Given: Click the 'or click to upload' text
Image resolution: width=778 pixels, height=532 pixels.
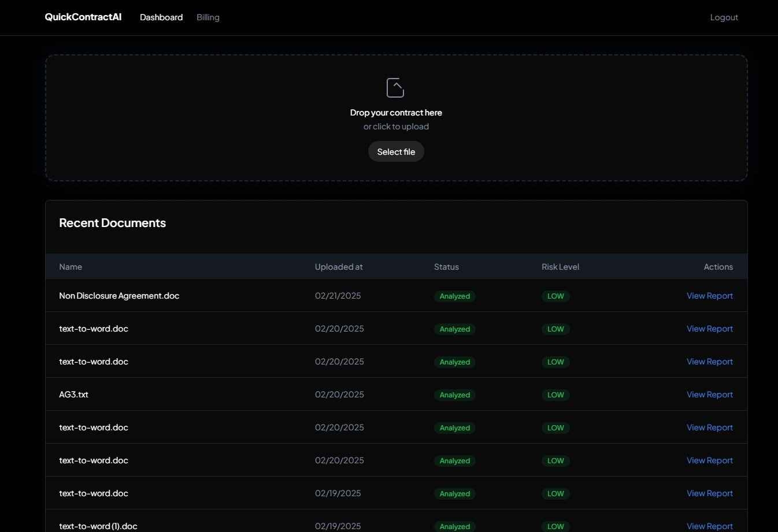Looking at the screenshot, I should click(396, 127).
